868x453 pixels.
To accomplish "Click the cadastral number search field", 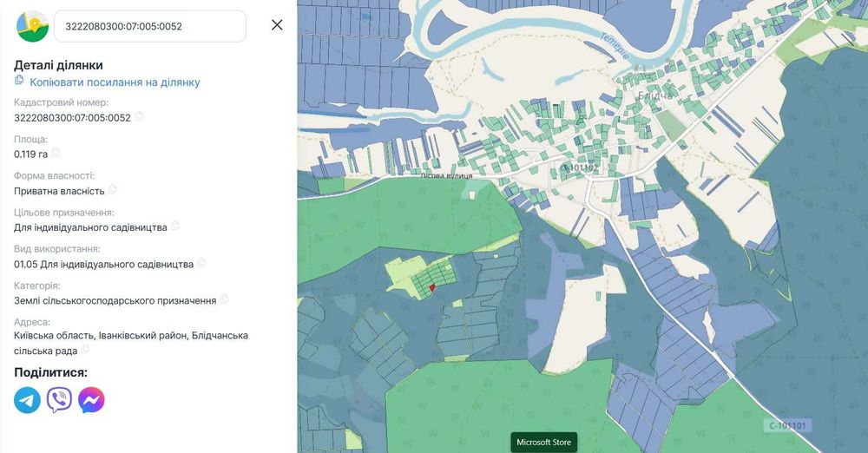I will coord(150,26).
